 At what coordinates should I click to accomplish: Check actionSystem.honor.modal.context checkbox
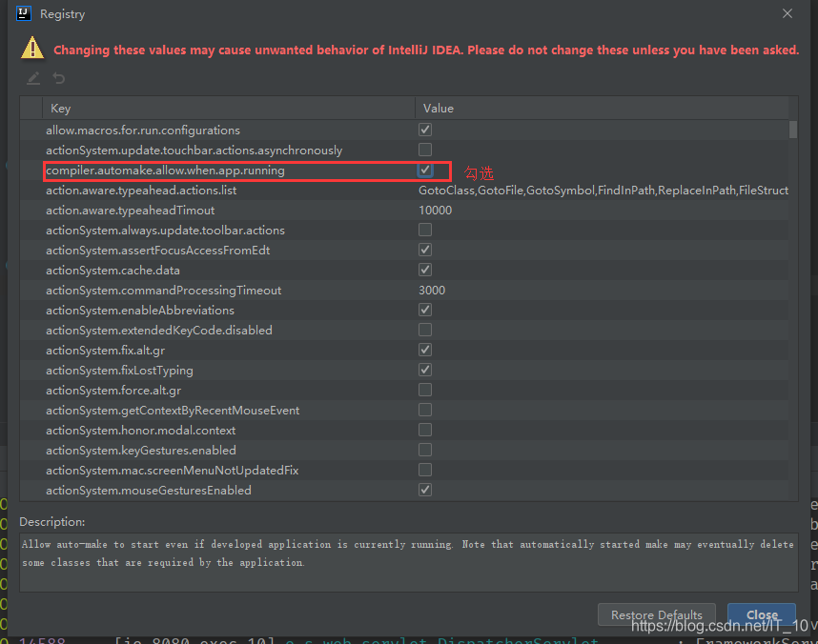coord(425,430)
